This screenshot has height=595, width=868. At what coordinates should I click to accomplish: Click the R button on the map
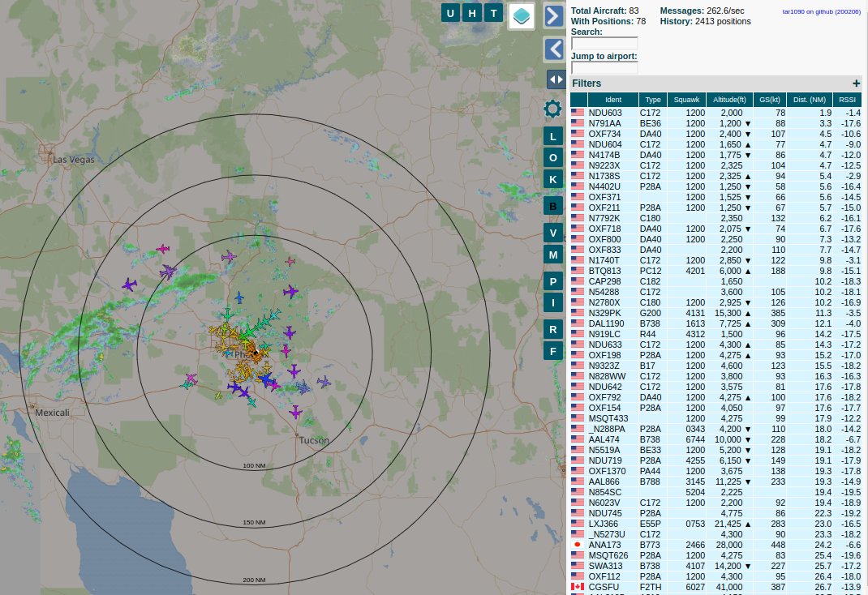click(x=553, y=330)
